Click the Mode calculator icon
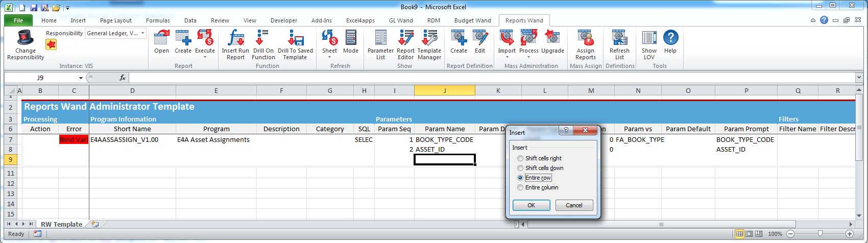This screenshot has width=868, height=243. [x=351, y=37]
